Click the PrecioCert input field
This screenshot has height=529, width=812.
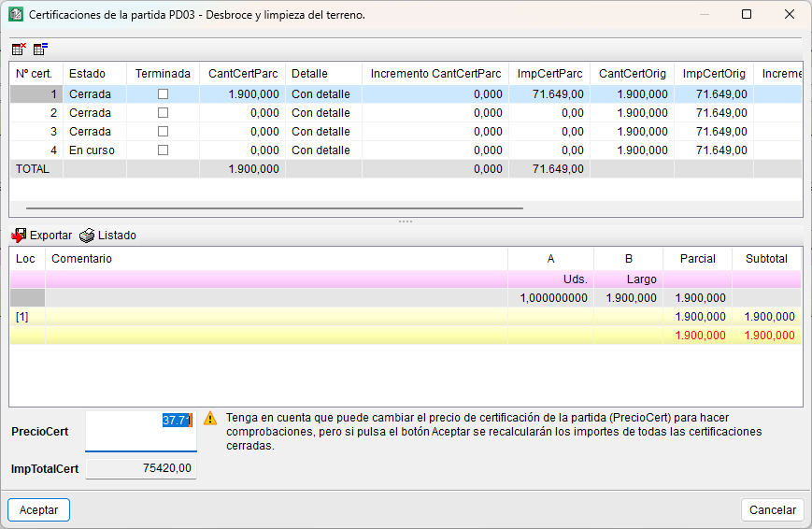click(x=141, y=431)
